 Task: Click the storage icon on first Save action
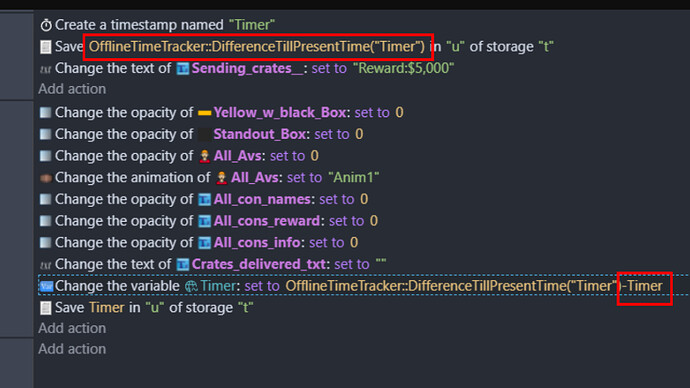pos(46,47)
